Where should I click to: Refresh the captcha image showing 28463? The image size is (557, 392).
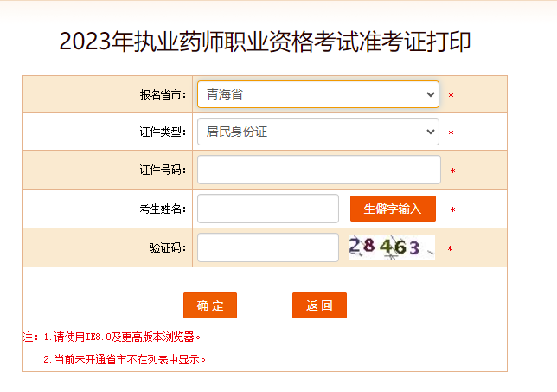point(392,247)
